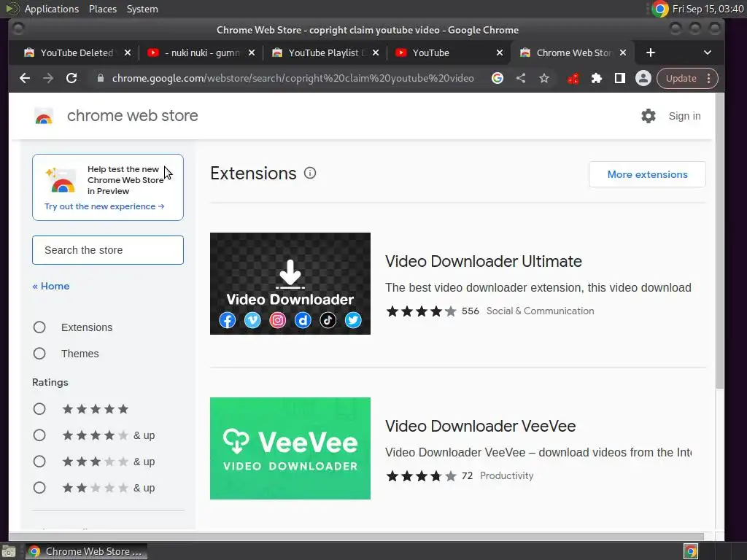
Task: Open a new browser tab
Action: coord(651,52)
